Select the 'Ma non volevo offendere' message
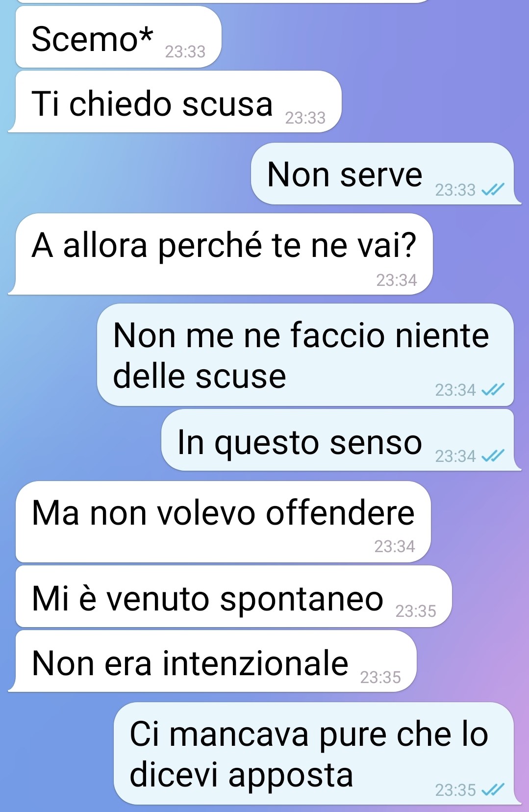Image resolution: width=529 pixels, height=812 pixels. pyautogui.click(x=223, y=522)
